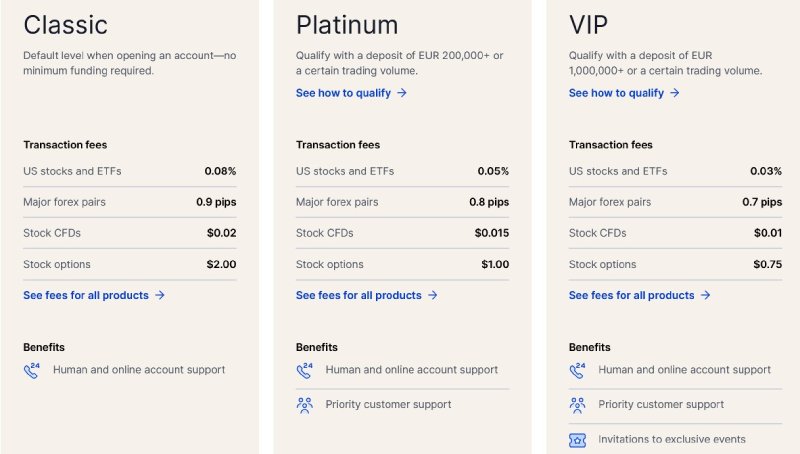Image resolution: width=800 pixels, height=454 pixels.
Task: Open See how to qualify for VIP
Action: (616, 93)
